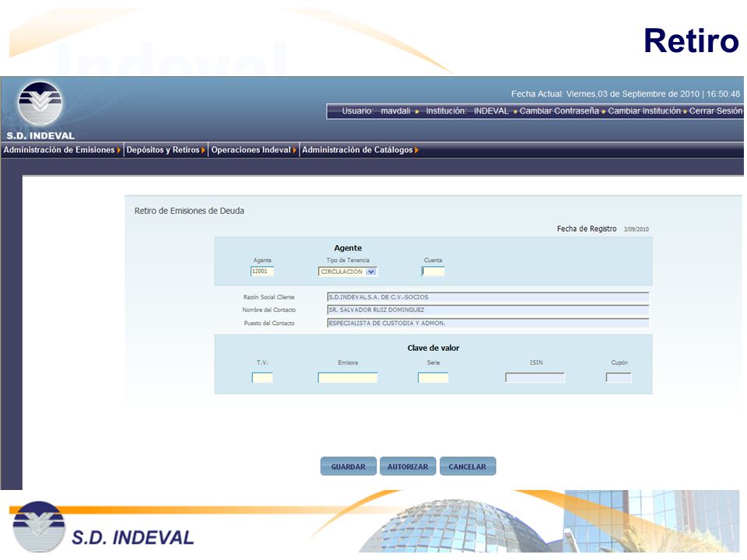Open Administración de Catálogos menu
Viewport: 747px width, 560px height.
click(x=357, y=150)
